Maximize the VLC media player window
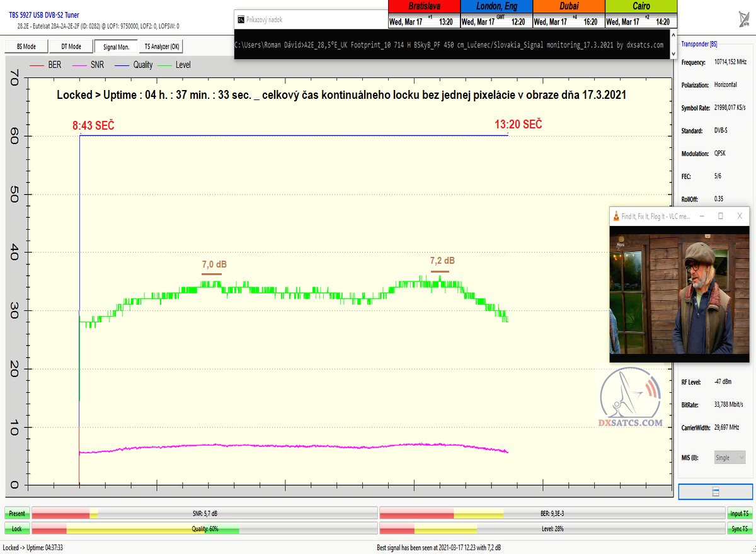The height and width of the screenshot is (554, 756). (x=721, y=216)
